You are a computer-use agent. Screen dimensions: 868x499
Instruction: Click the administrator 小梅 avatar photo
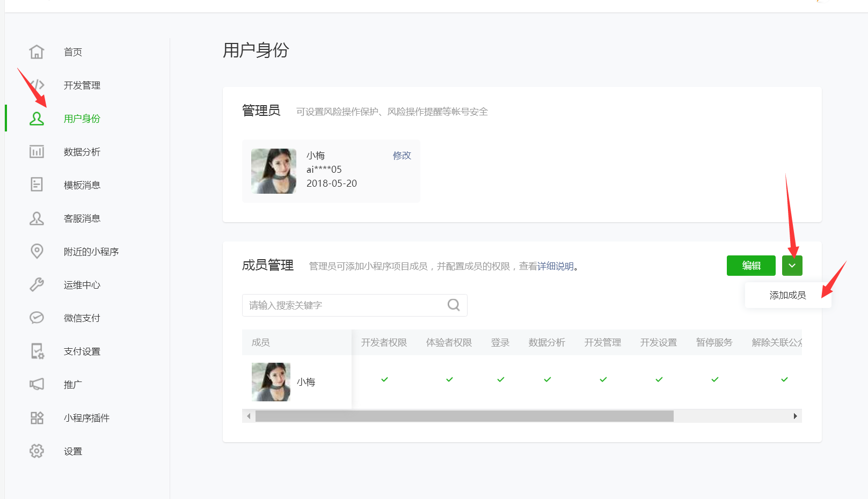[274, 171]
